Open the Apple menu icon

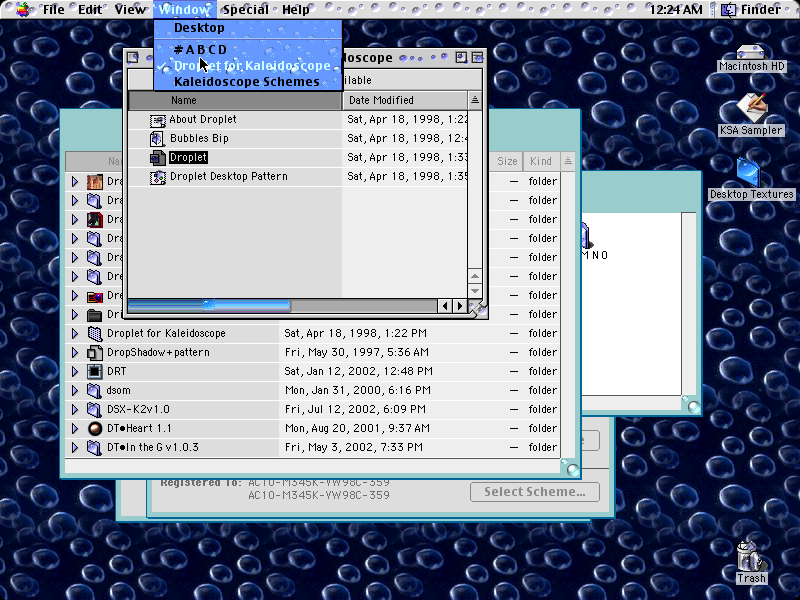click(22, 9)
